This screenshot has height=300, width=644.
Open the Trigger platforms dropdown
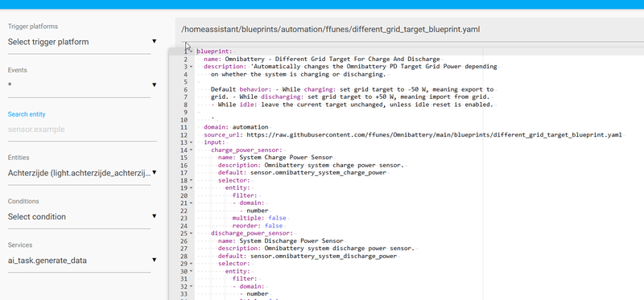(x=82, y=42)
